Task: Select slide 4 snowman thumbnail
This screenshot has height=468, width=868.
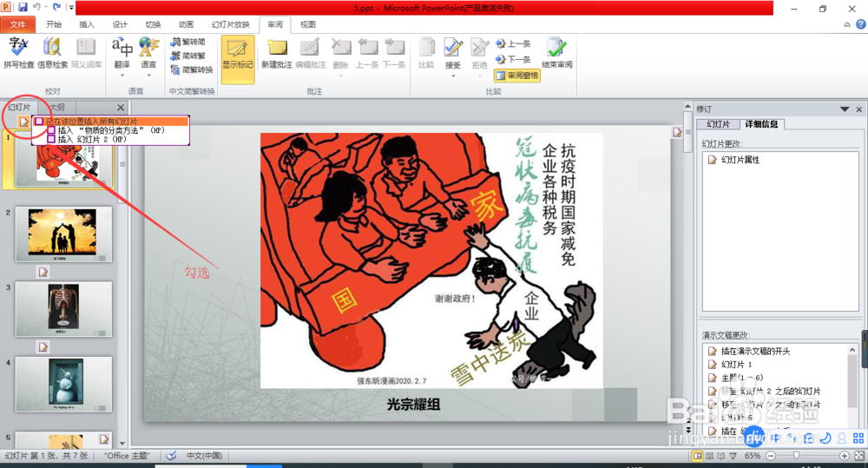Action: 63,384
